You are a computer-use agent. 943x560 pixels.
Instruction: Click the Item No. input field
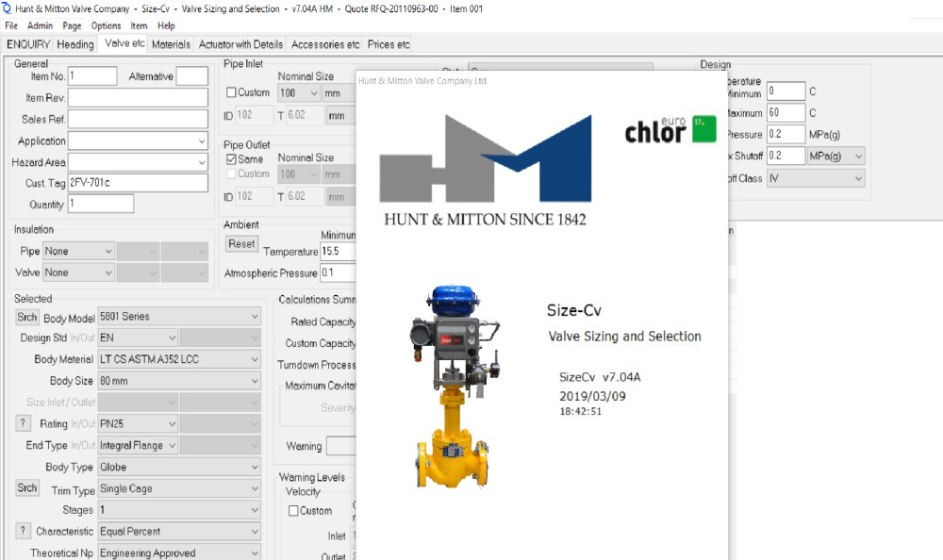92,75
